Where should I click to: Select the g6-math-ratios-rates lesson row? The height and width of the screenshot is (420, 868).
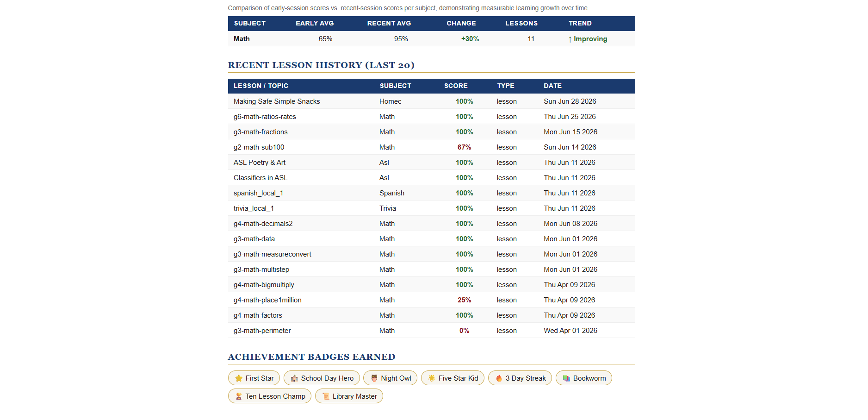431,117
